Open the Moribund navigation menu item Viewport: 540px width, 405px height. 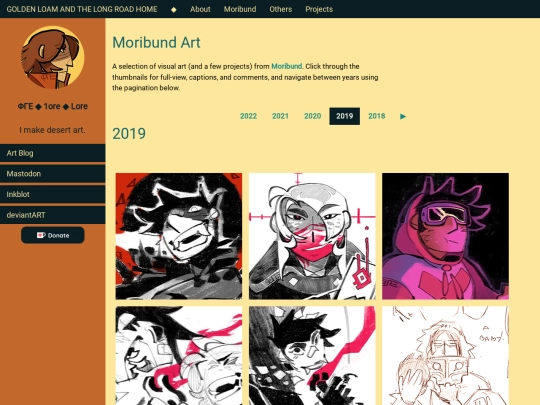[240, 9]
